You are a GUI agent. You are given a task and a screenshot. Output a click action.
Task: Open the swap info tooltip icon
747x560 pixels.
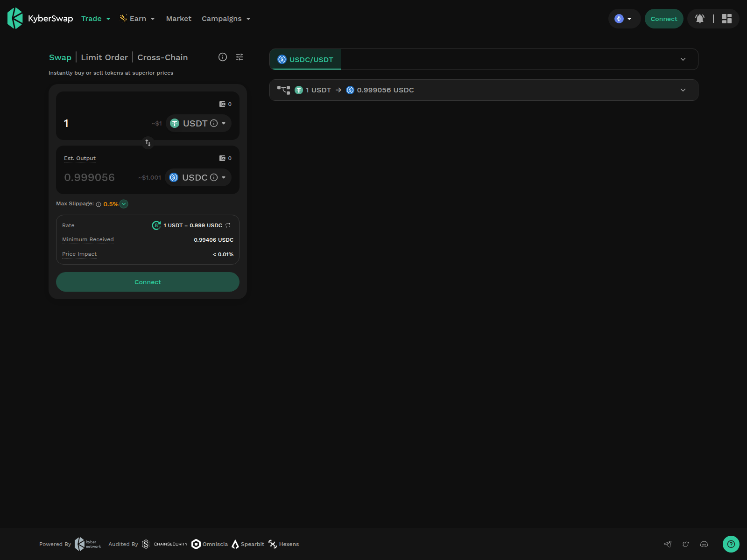coord(223,57)
